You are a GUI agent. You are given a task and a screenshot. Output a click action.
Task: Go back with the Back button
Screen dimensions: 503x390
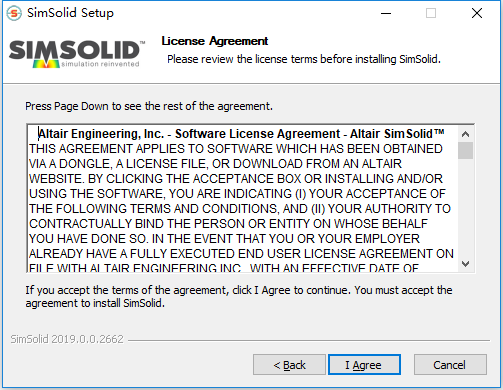point(289,365)
